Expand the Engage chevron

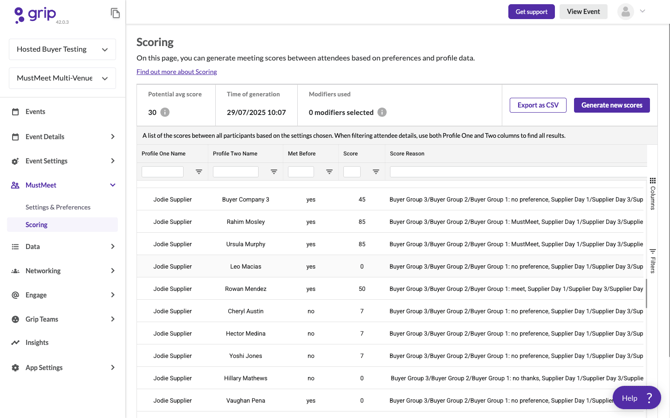coord(113,295)
